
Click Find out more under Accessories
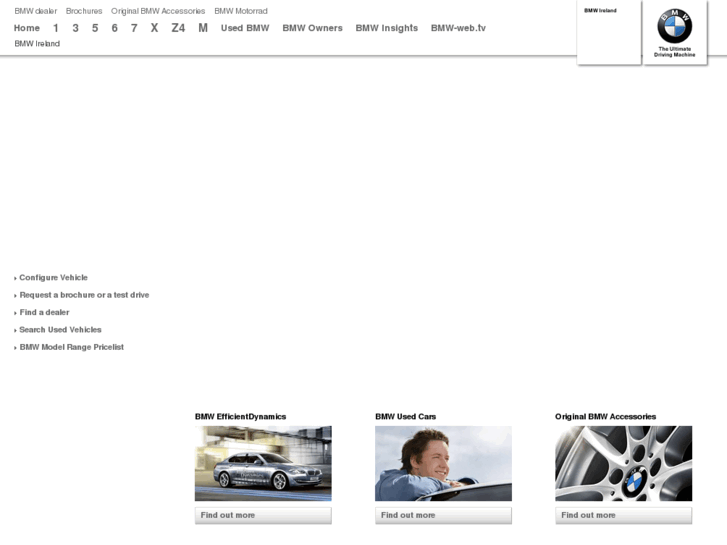[x=624, y=515]
